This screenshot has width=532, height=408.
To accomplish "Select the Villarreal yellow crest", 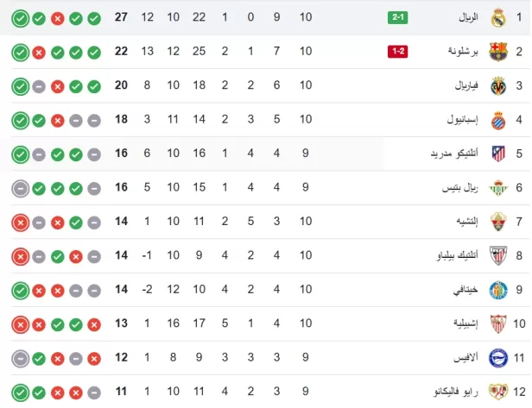I will tap(497, 86).
